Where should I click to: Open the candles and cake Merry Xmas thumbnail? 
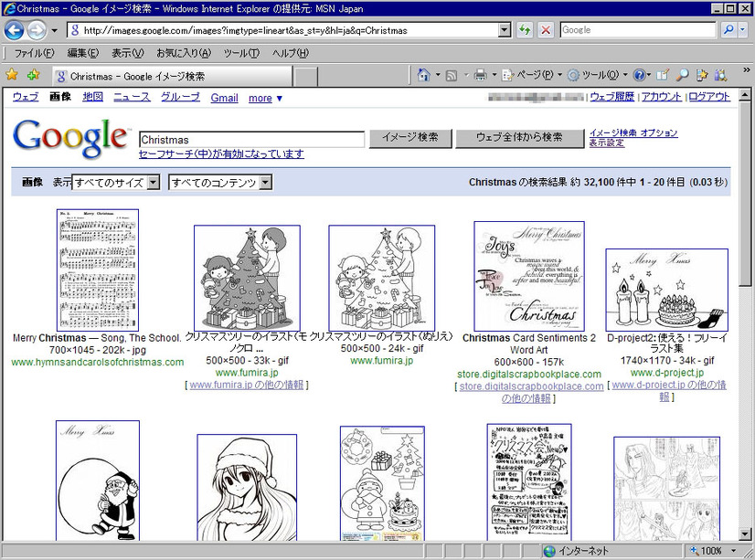pyautogui.click(x=667, y=291)
